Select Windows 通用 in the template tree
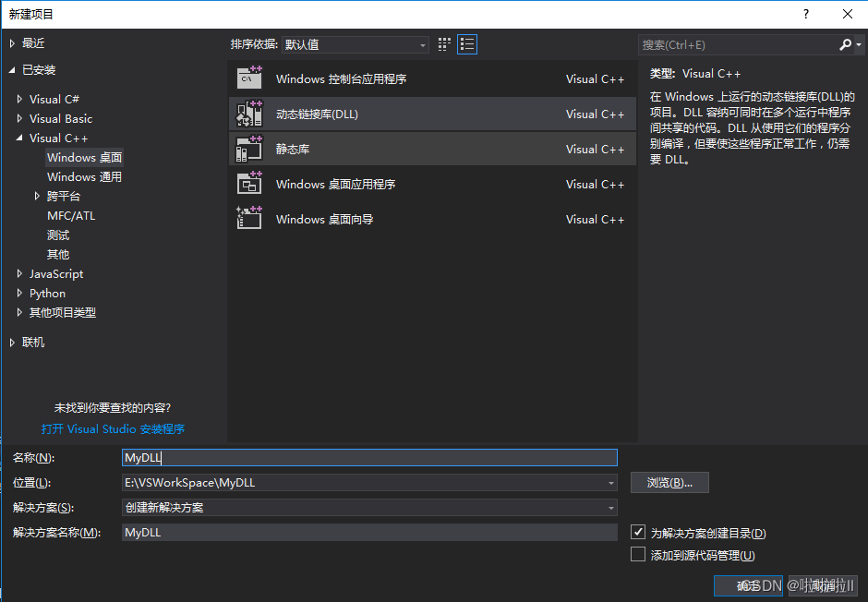The image size is (868, 602). point(85,176)
